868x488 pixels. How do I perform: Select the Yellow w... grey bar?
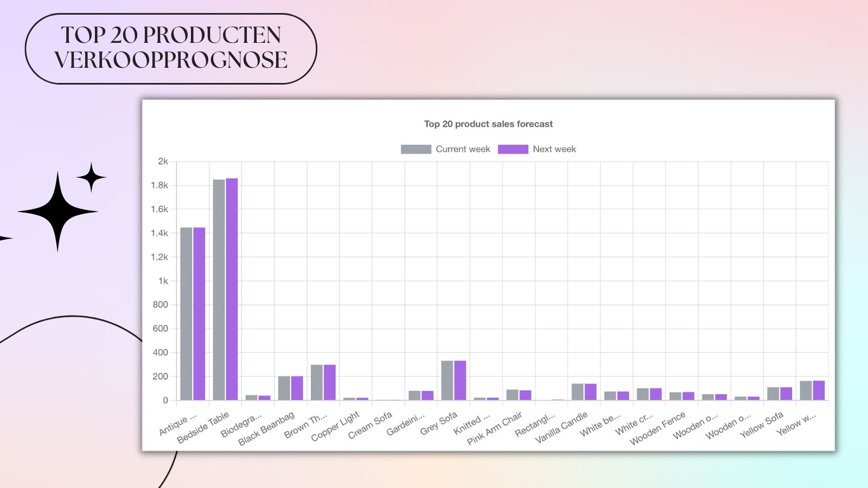click(x=806, y=390)
